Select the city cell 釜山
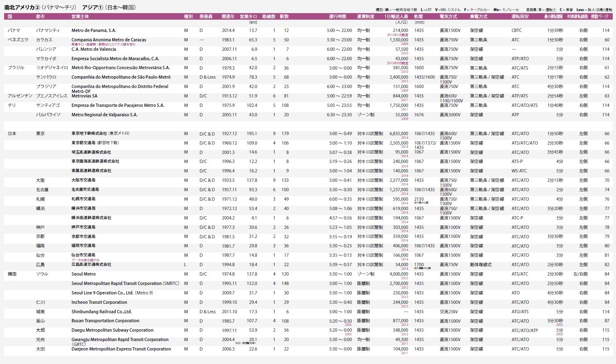Screen dimensions: 616x364 pyautogui.click(x=41, y=321)
